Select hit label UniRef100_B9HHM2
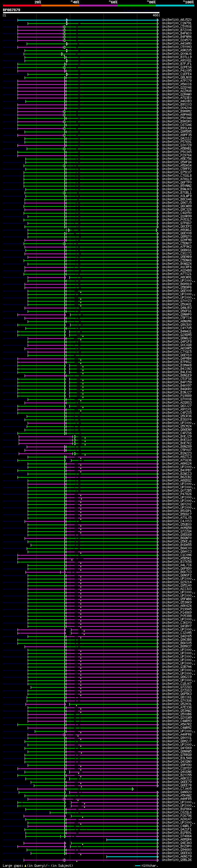This screenshot has width=197, height=868. pyautogui.click(x=177, y=111)
